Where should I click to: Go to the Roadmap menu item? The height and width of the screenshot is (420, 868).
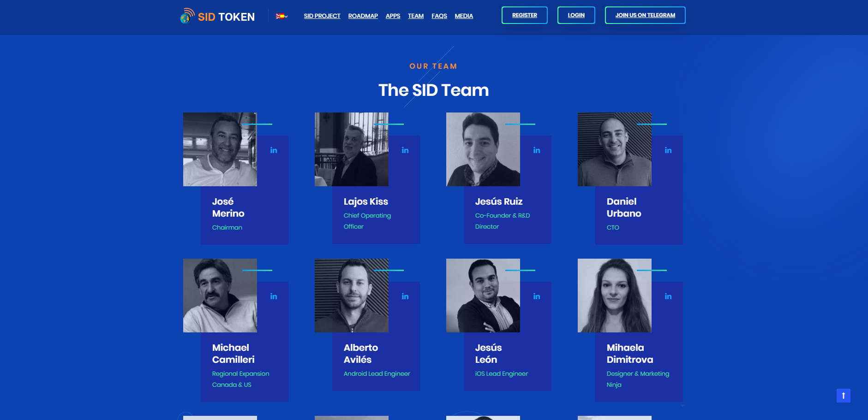click(363, 16)
